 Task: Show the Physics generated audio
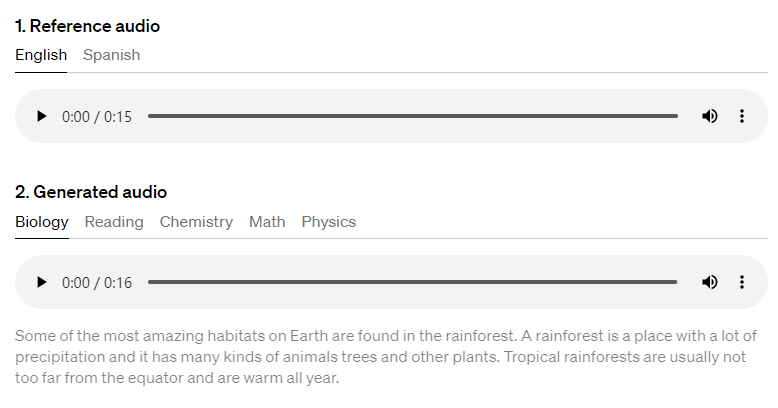tap(329, 221)
